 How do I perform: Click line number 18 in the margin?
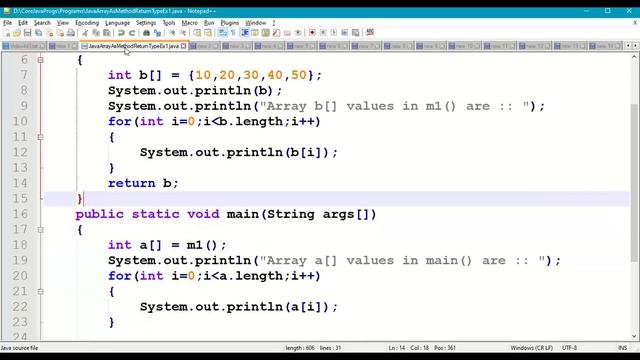pyautogui.click(x=20, y=245)
